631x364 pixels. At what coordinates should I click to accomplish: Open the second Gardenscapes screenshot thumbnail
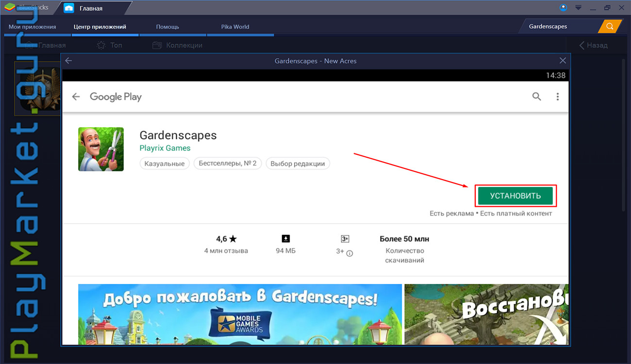[486, 314]
